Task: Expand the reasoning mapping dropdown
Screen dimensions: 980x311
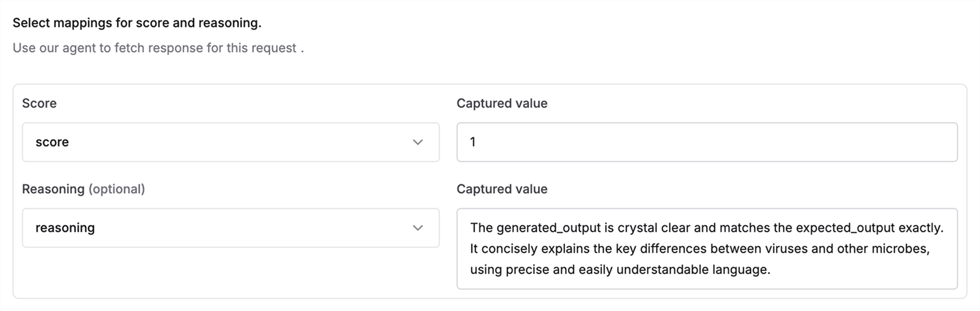Action: [231, 228]
